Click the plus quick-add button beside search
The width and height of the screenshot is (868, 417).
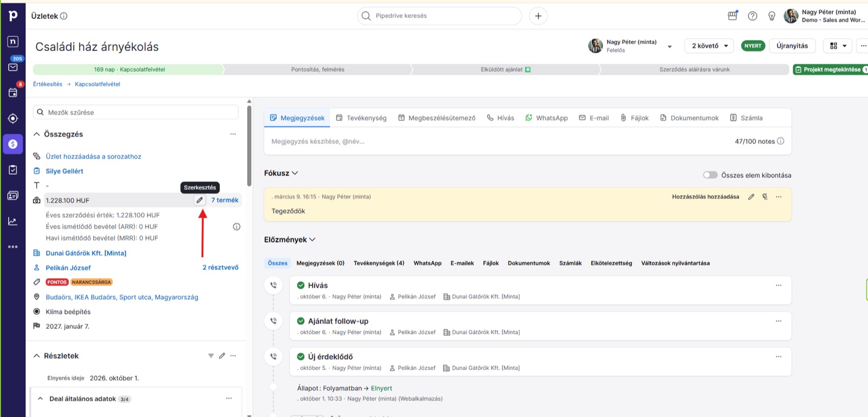(x=538, y=16)
